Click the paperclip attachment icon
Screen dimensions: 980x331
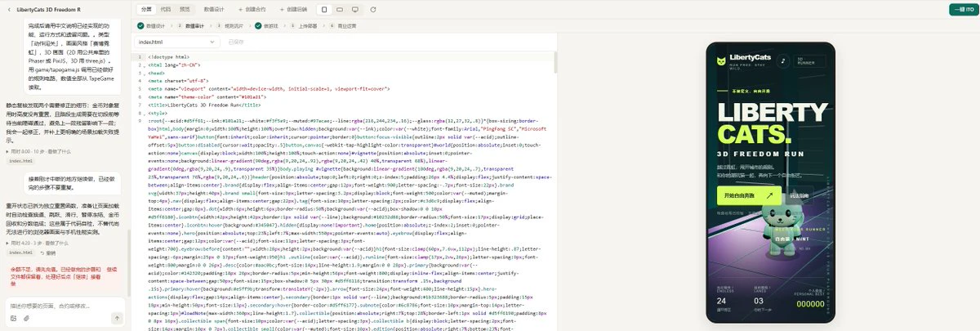(27, 317)
